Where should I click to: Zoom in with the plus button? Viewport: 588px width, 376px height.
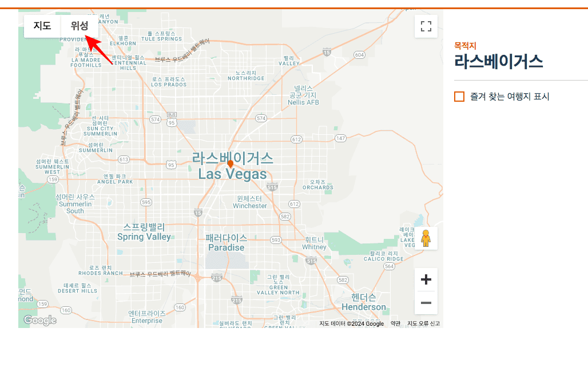[426, 279]
